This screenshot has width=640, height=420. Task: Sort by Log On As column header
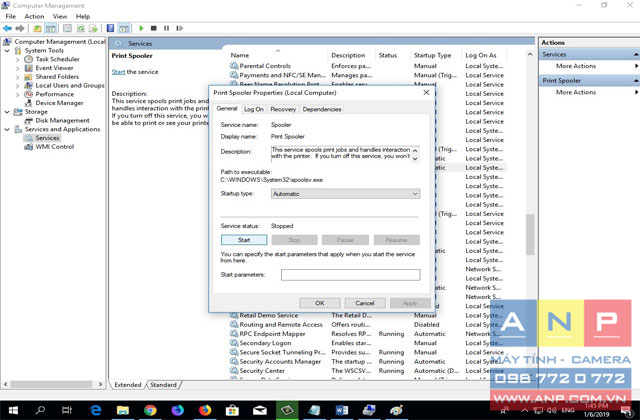(481, 55)
